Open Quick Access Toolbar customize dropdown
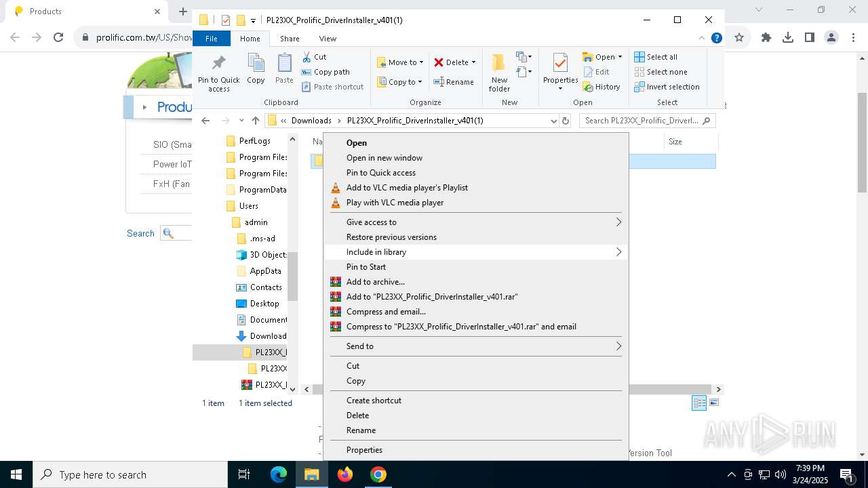Screen dimensions: 868x488 tap(253, 20)
